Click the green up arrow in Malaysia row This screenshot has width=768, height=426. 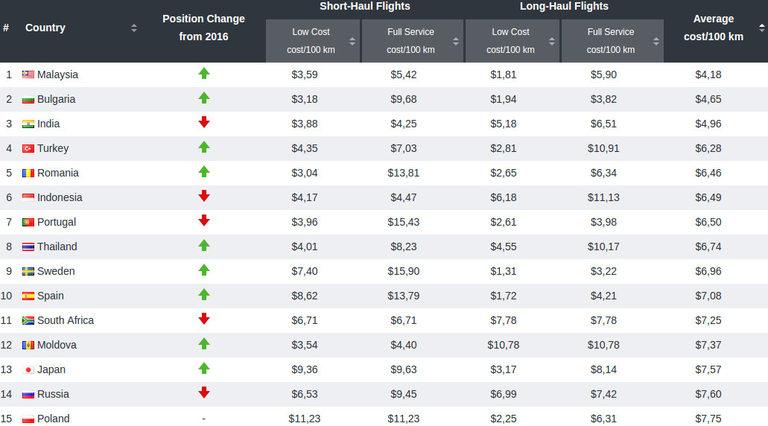click(x=204, y=74)
